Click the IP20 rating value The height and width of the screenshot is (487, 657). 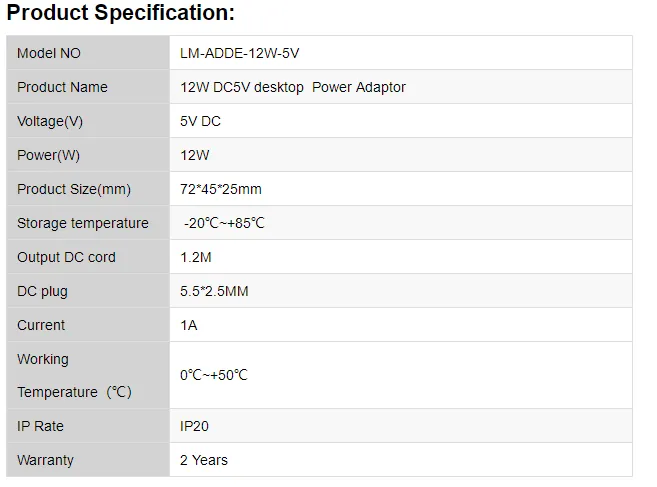(x=195, y=426)
